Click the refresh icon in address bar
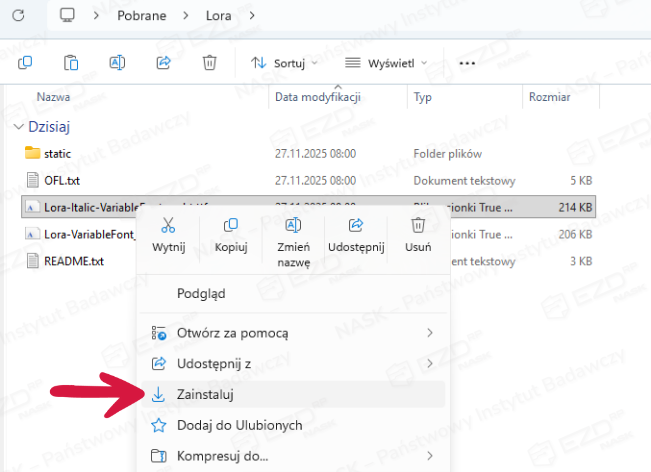This screenshot has height=472, width=651. [21, 15]
